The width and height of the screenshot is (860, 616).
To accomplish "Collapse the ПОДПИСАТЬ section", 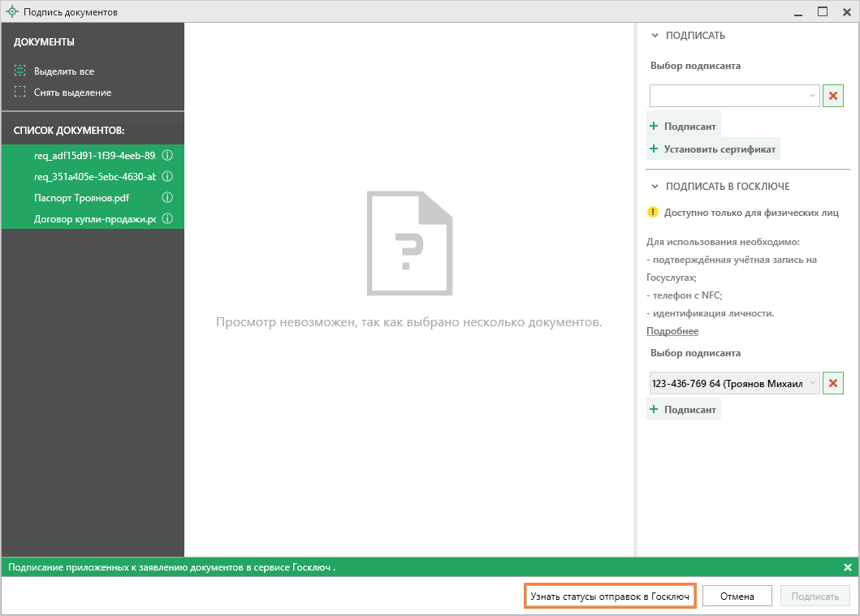I will point(655,36).
